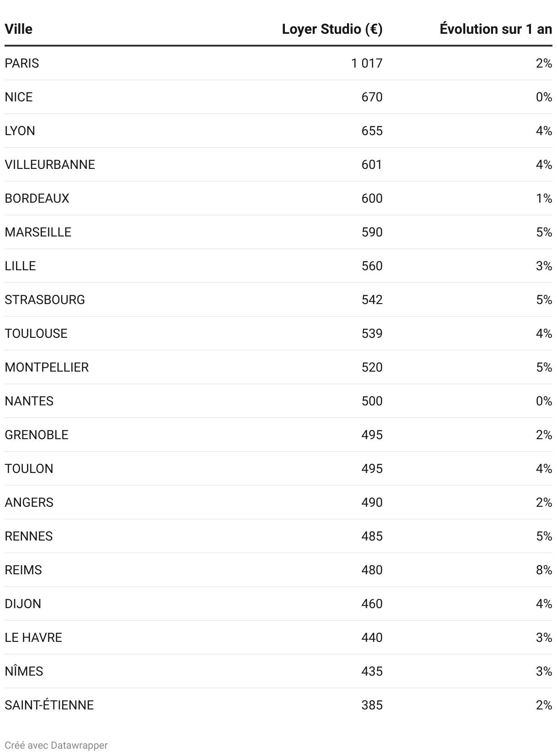Select the NICE city cell
Screen dimensions: 557x756
[19, 97]
